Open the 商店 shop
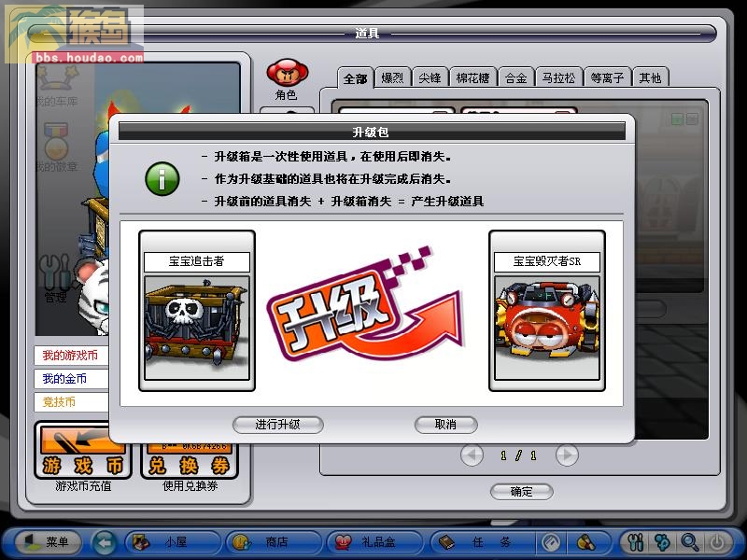747x560 pixels. 274,542
